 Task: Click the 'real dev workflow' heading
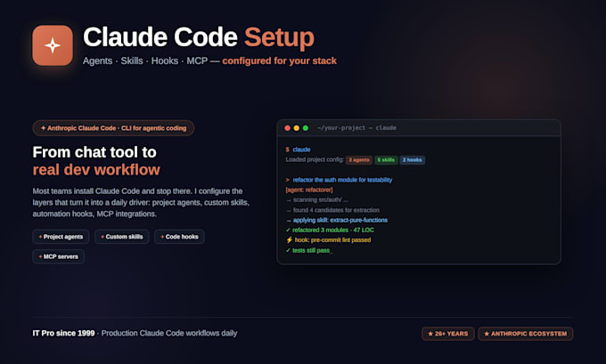pos(96,170)
